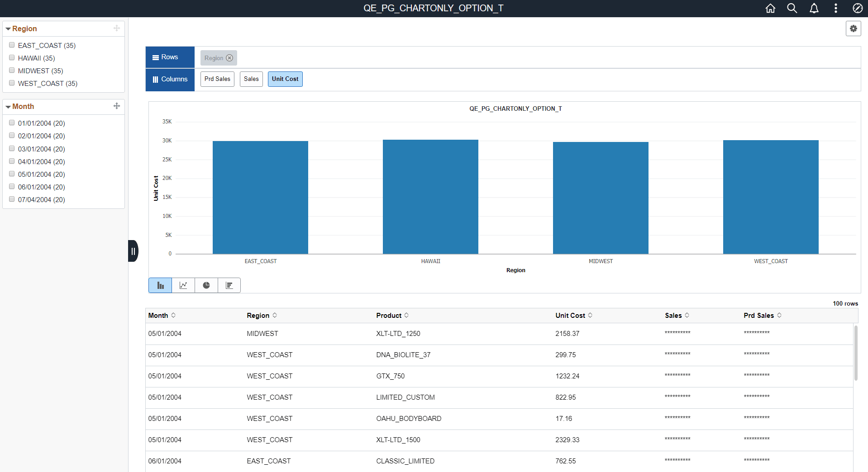Click the NavBar compass icon
Image resolution: width=868 pixels, height=472 pixels.
click(x=857, y=8)
